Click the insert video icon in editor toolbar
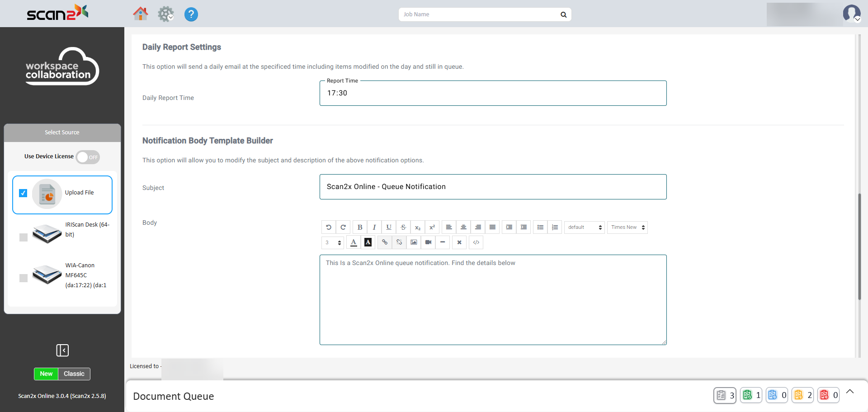This screenshot has width=868, height=412. click(x=428, y=242)
